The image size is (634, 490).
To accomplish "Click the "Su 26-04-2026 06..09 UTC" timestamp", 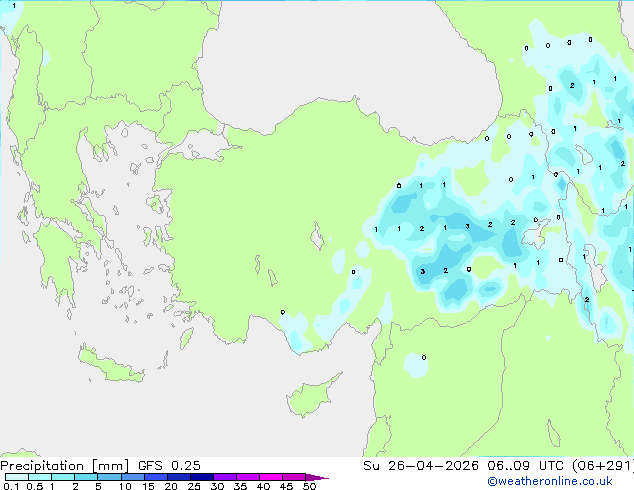I will [463, 466].
